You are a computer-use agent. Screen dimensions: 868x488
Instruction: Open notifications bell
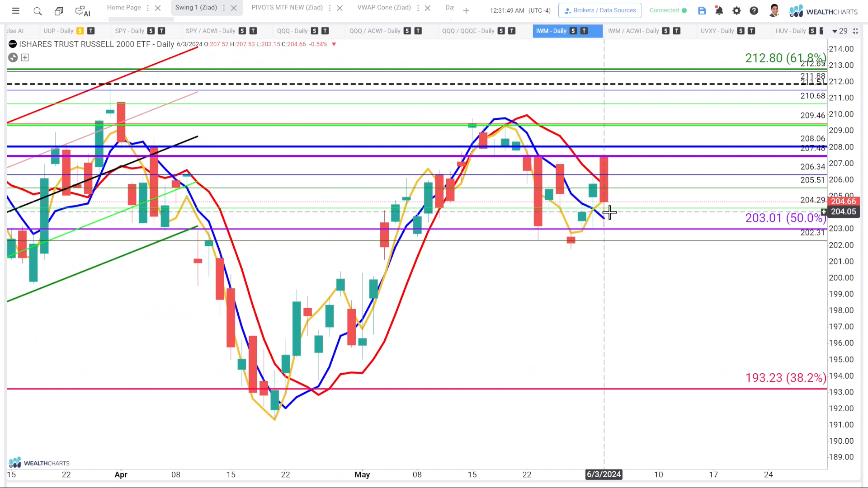[719, 10]
